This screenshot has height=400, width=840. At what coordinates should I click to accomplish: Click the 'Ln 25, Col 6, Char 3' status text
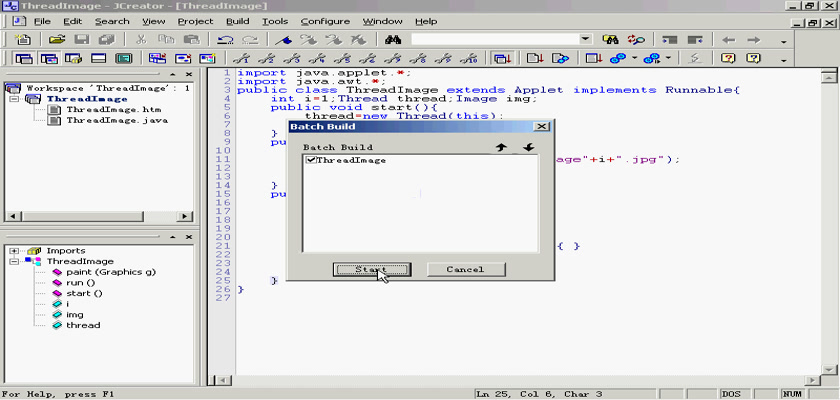click(x=540, y=394)
